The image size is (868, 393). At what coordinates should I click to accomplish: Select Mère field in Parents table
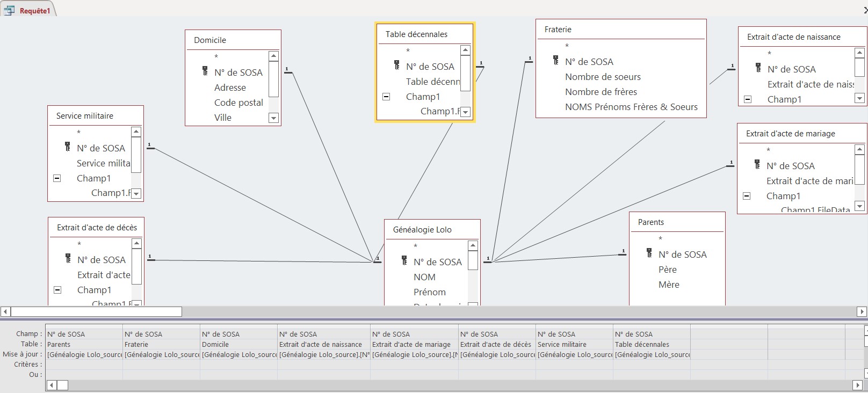pos(669,285)
